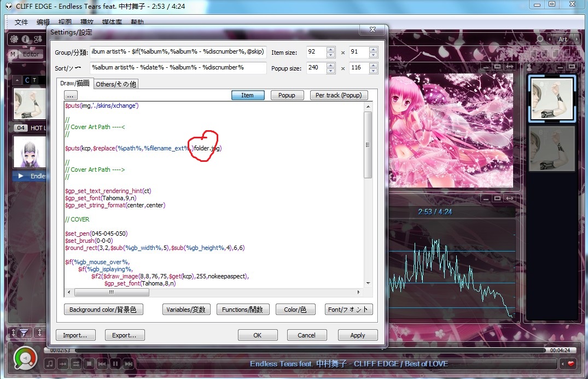Select the first album cover in playlist
The width and height of the screenshot is (588, 379).
[29, 104]
